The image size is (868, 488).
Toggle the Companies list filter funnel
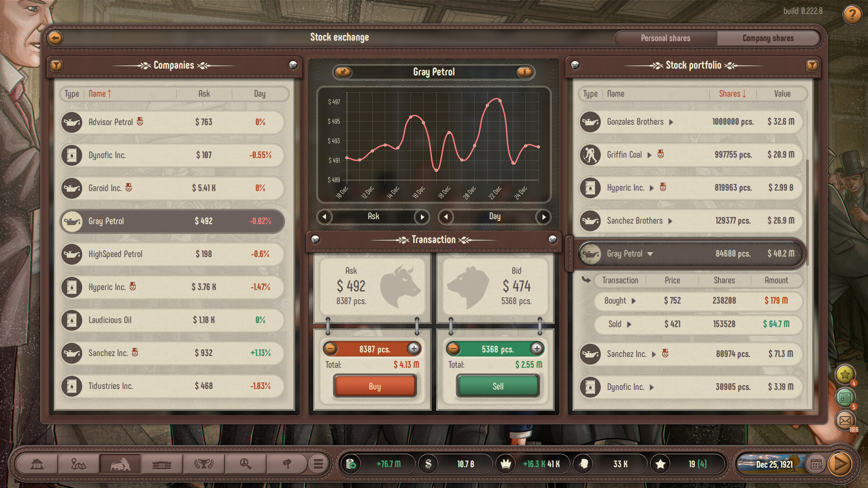pyautogui.click(x=56, y=66)
